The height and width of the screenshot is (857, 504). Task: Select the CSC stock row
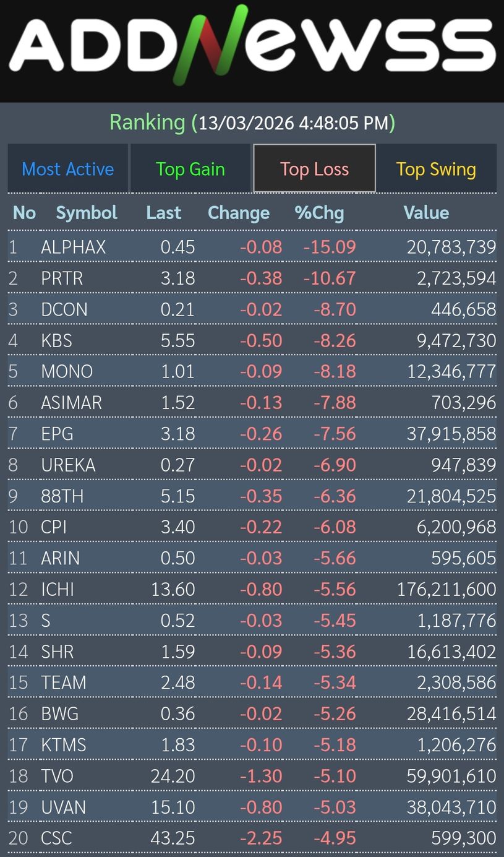point(56,838)
